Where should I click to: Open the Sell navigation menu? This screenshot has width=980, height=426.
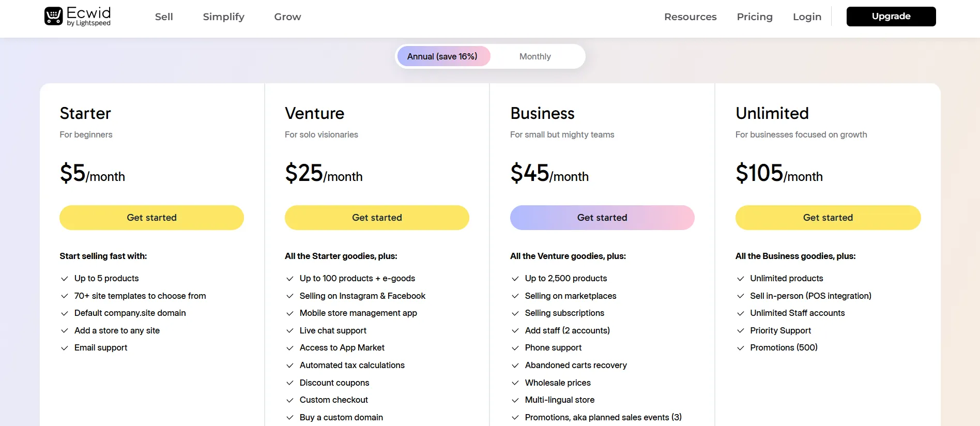point(164,17)
